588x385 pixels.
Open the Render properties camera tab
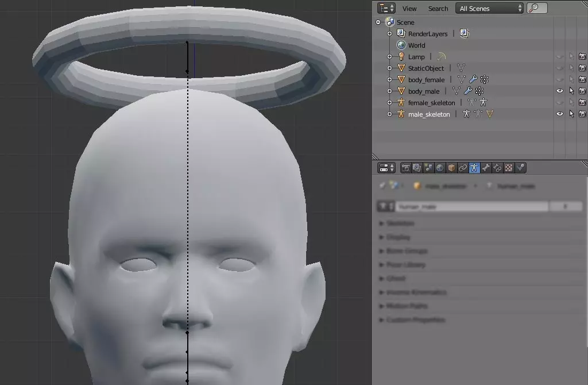pyautogui.click(x=406, y=168)
